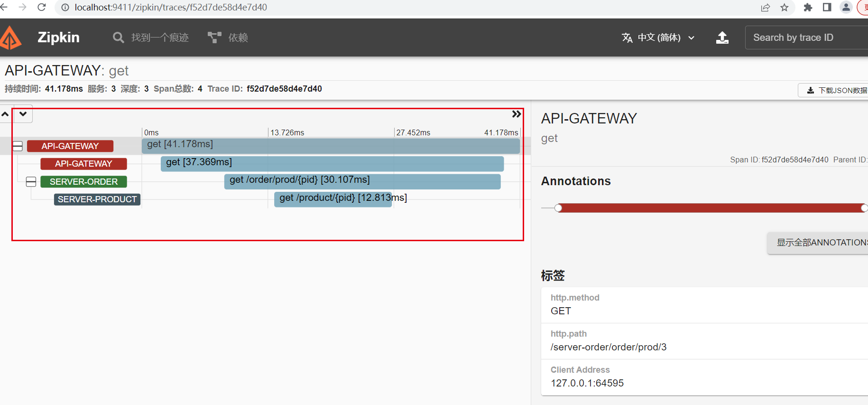
Task: Click the get /order/prod/{pid} span bar
Action: (x=362, y=181)
